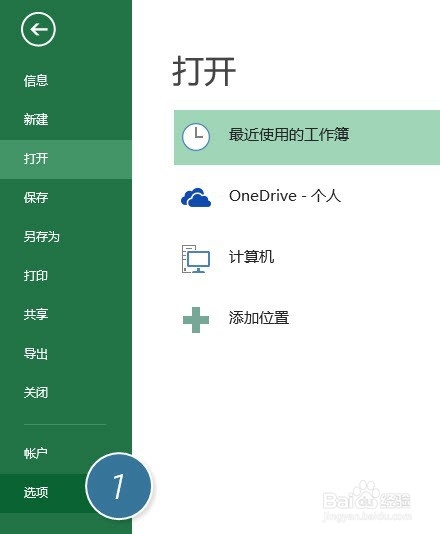Click the green plus add location icon
The width and height of the screenshot is (440, 534).
click(x=196, y=320)
